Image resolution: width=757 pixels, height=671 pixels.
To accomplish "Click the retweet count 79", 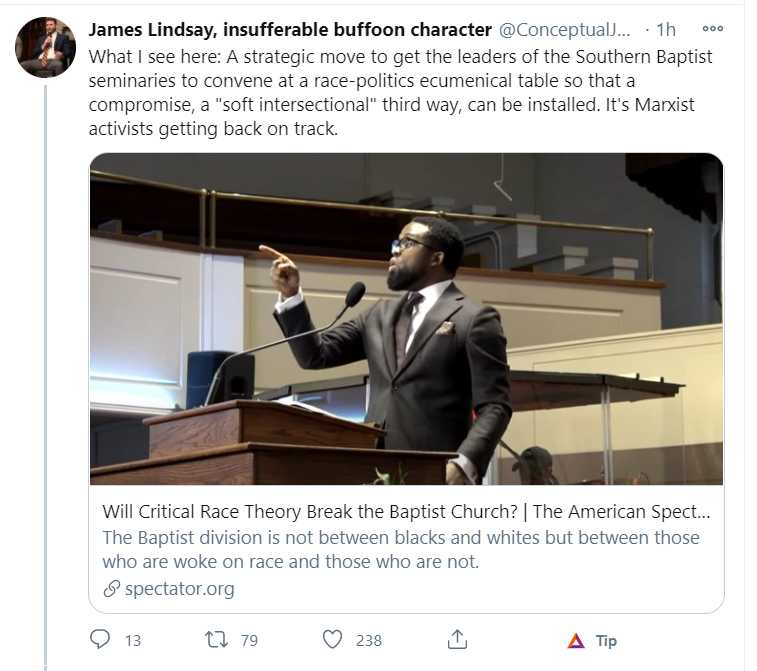I will click(x=250, y=640).
